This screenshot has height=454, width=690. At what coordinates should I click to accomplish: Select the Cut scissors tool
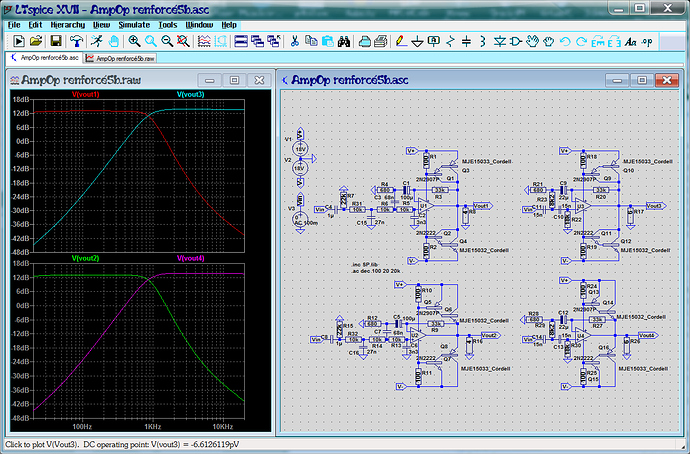294,41
